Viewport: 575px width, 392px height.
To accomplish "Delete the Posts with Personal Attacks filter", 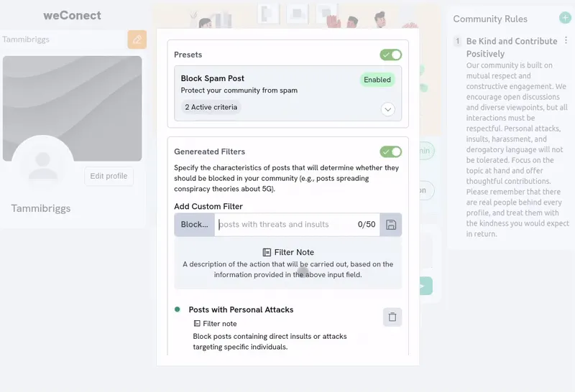I will pyautogui.click(x=392, y=317).
